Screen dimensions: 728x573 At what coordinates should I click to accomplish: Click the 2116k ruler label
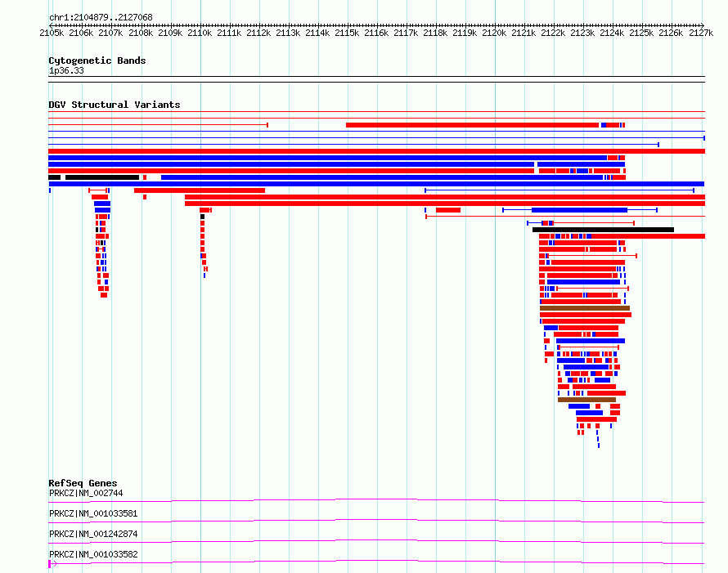(x=376, y=33)
